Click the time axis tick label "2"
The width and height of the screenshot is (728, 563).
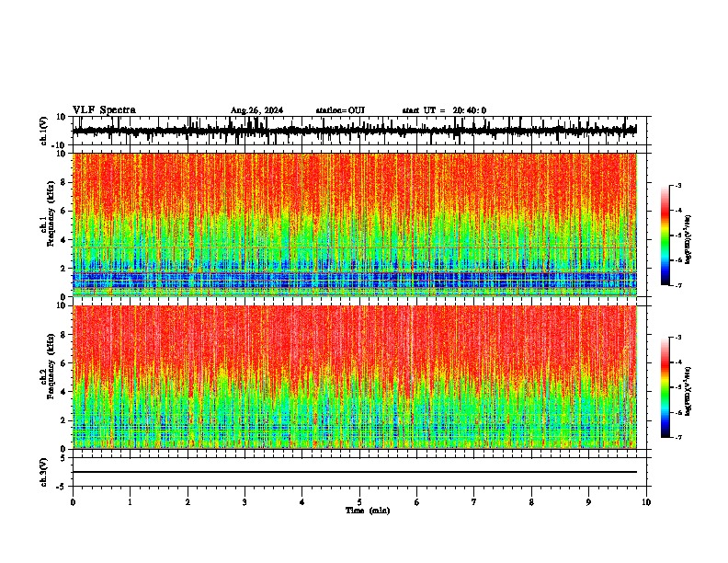(188, 502)
